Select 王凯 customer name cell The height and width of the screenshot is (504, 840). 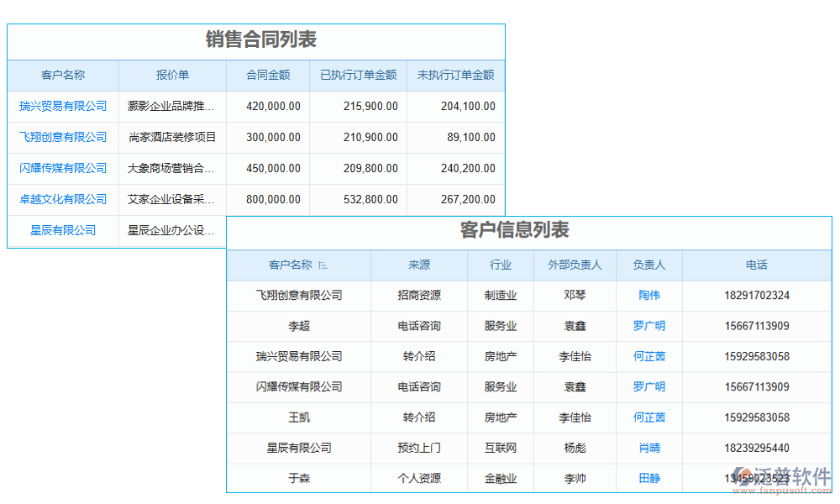(x=300, y=417)
